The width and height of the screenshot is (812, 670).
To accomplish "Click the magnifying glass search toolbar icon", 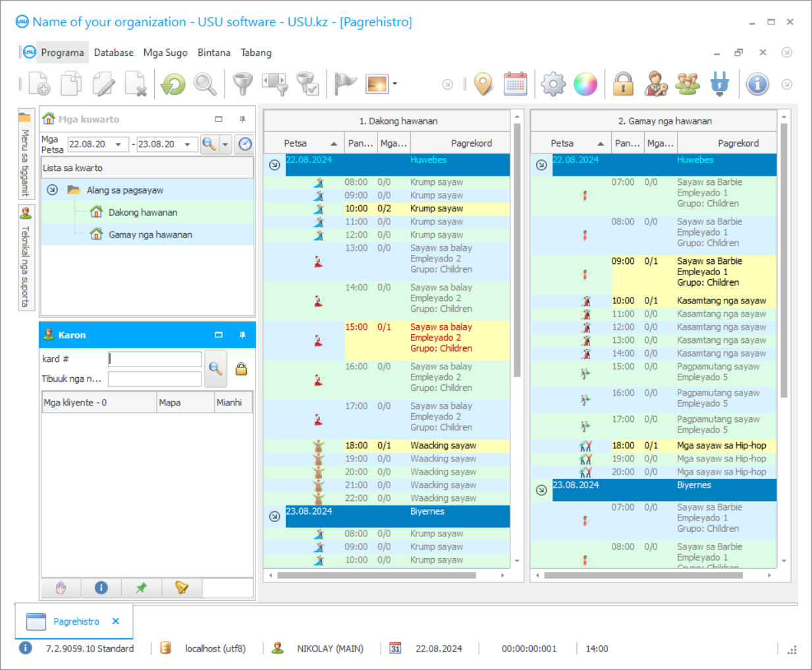I will click(205, 84).
